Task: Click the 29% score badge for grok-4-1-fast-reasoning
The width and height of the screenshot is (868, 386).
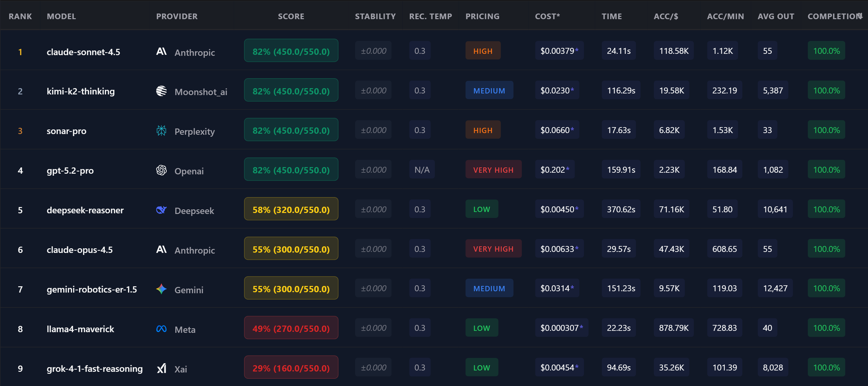Action: [x=291, y=367]
